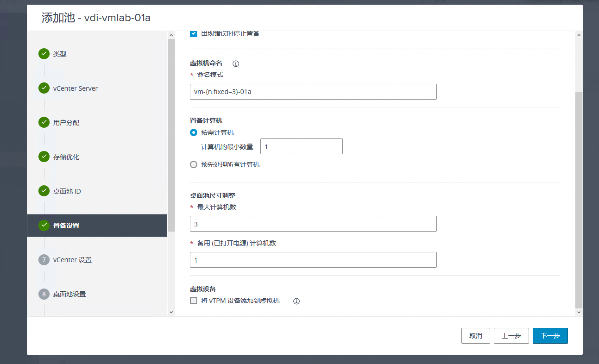Click checkmark icon for 存储优化 step
This screenshot has width=599, height=364.
pyautogui.click(x=44, y=157)
